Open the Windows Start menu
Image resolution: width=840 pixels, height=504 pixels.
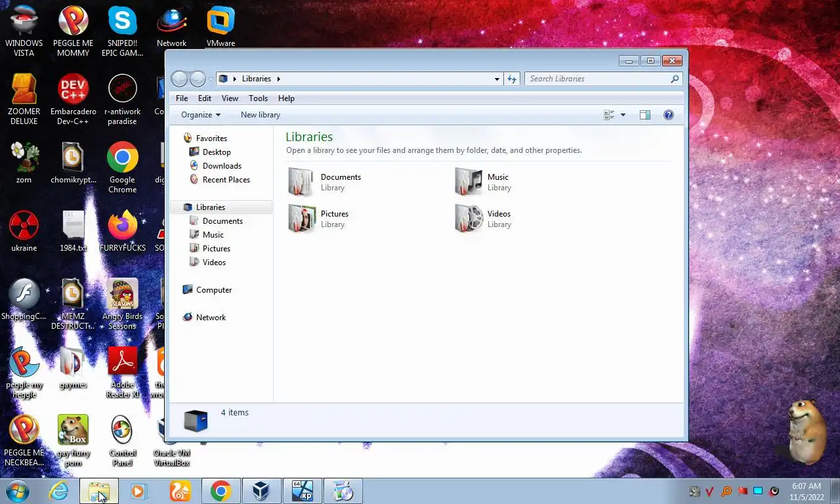[18, 491]
